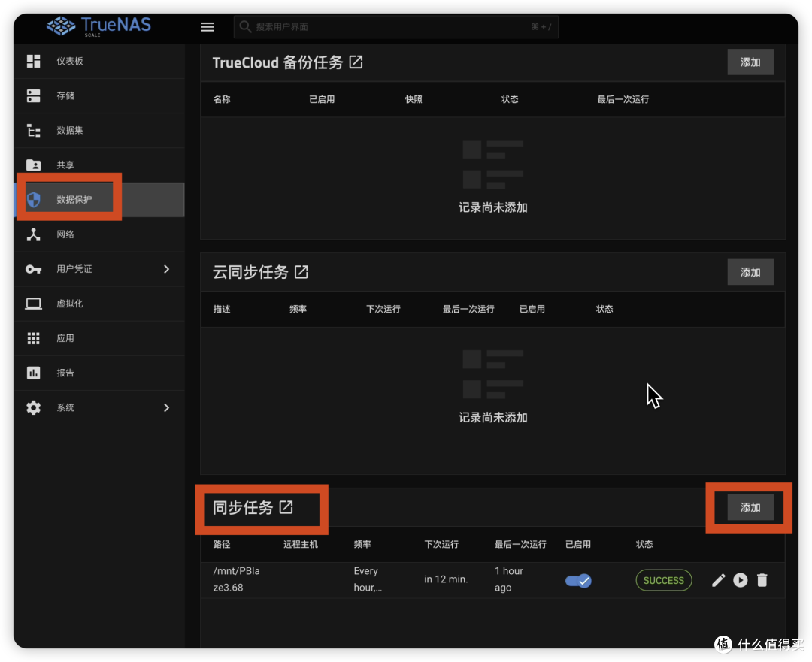The width and height of the screenshot is (812, 662).
Task: Click the TrueNAS SCALE logo
Action: point(98,26)
